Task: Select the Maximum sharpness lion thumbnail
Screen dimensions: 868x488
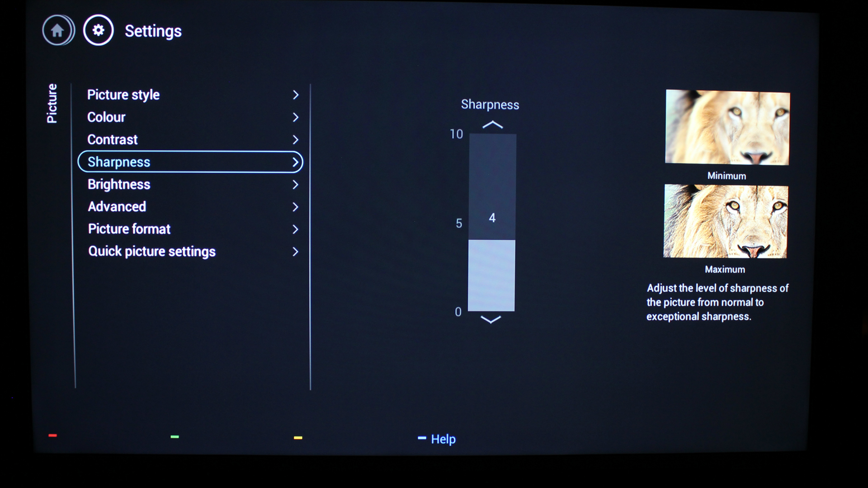Action: click(727, 222)
